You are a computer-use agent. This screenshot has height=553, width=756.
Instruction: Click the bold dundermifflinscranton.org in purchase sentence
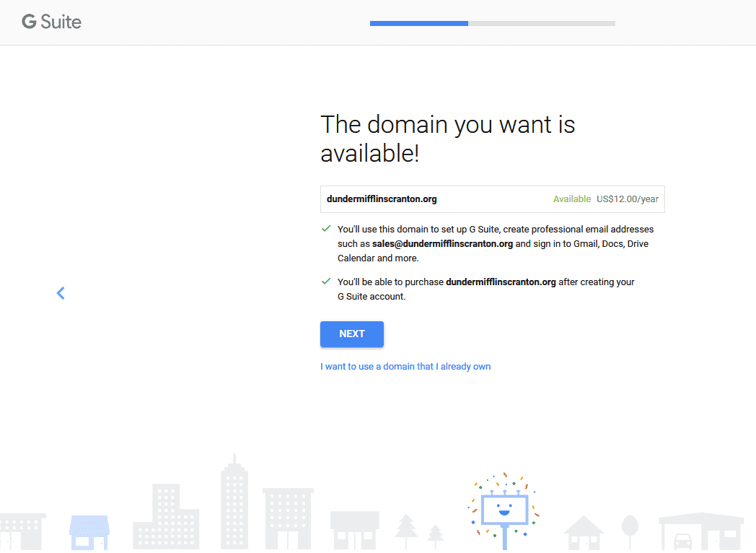coord(501,282)
